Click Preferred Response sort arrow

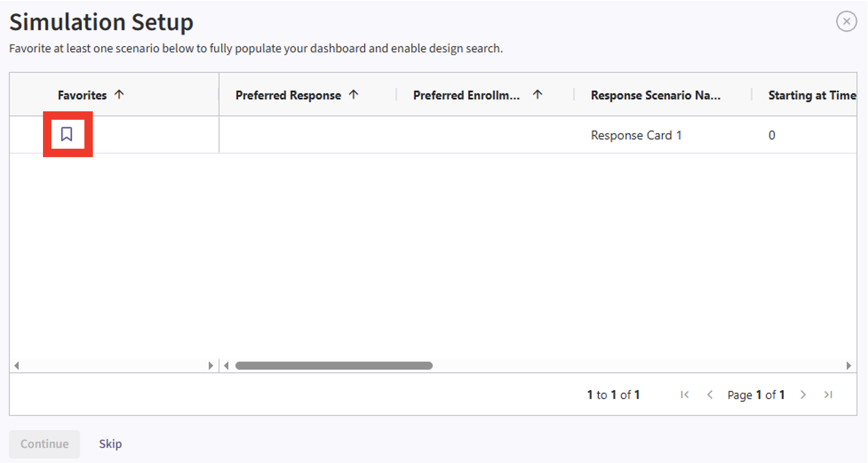pyautogui.click(x=353, y=95)
